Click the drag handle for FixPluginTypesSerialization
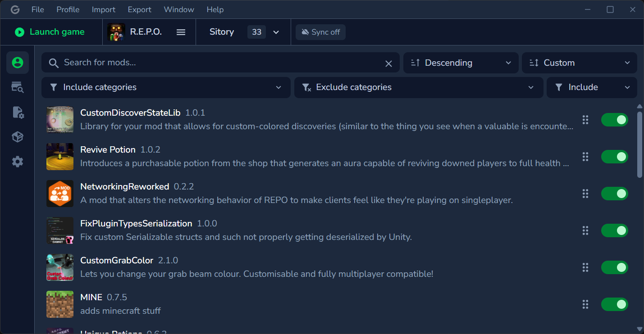Image resolution: width=644 pixels, height=334 pixels. pyautogui.click(x=585, y=230)
